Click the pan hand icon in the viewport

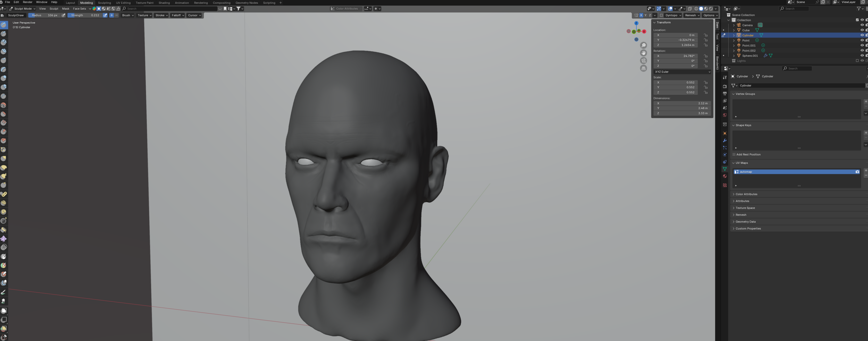[643, 53]
